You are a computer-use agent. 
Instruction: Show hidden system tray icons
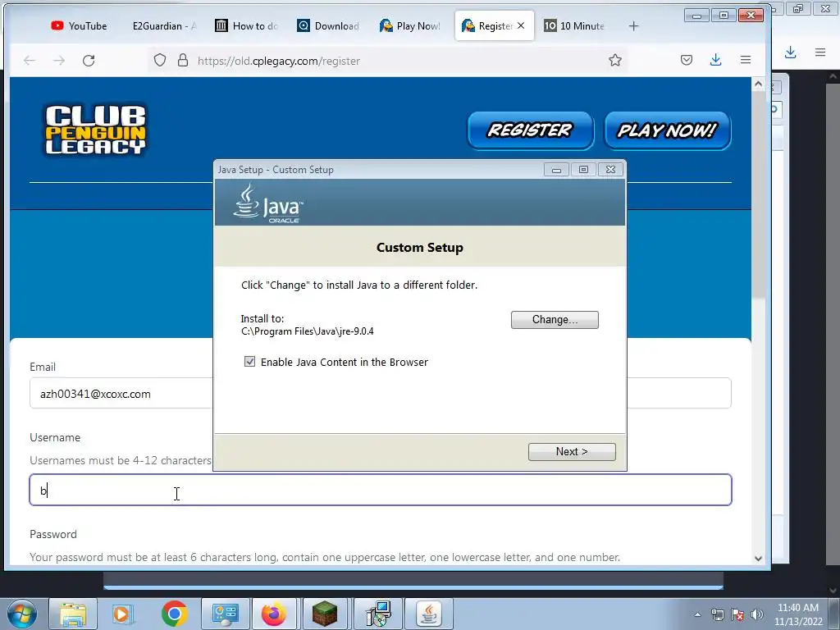coord(697,614)
